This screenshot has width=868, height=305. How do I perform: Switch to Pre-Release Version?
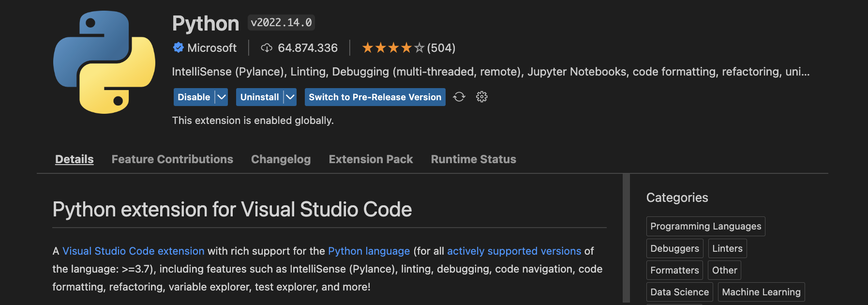(375, 97)
